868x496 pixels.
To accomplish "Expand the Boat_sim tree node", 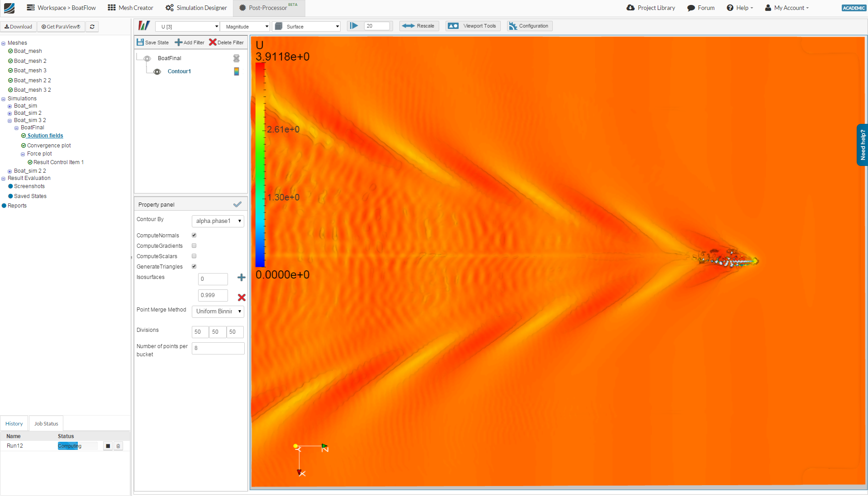I will (x=9, y=106).
